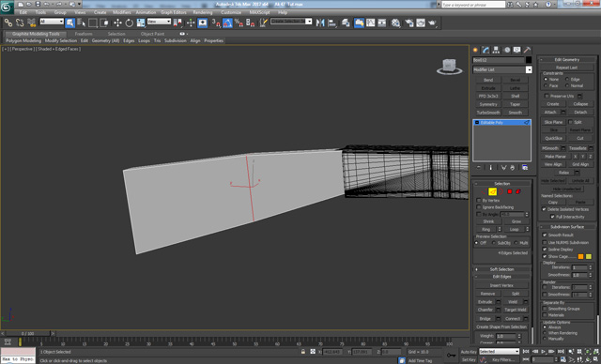Select the Face constraint radio button

click(x=546, y=85)
